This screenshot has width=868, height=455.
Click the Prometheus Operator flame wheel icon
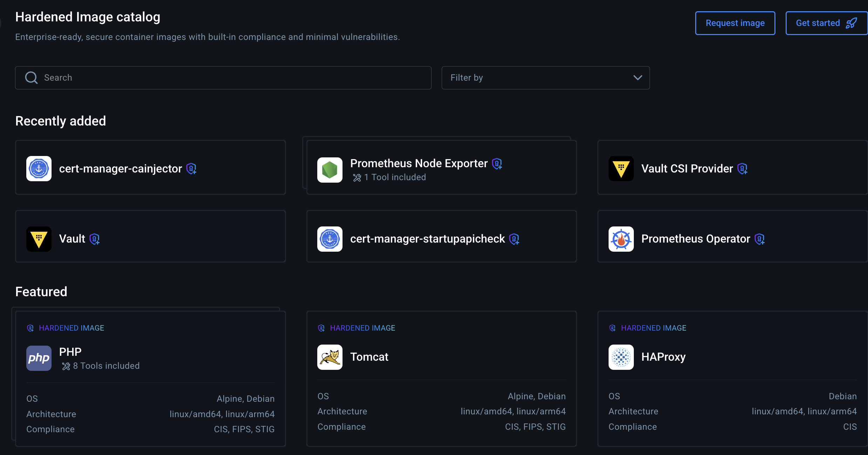point(621,239)
